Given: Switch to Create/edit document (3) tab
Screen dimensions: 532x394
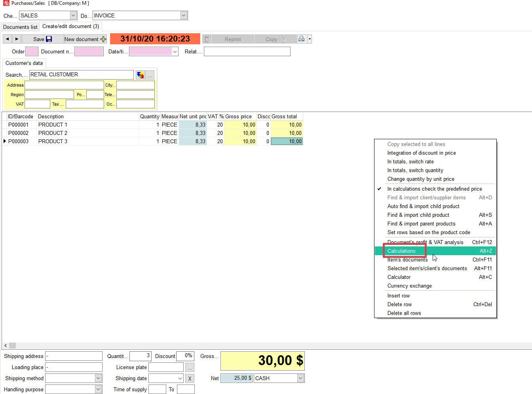Looking at the screenshot, I should click(71, 26).
